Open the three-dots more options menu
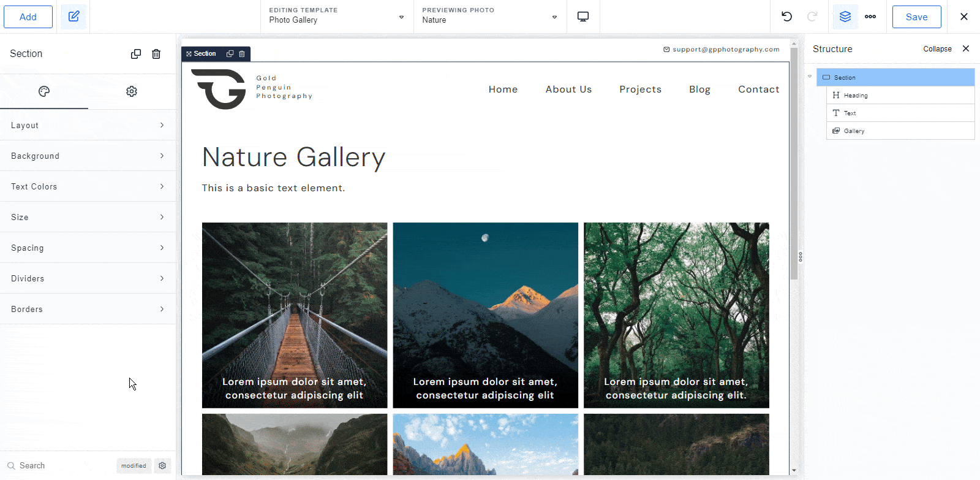Image resolution: width=980 pixels, height=480 pixels. (870, 17)
